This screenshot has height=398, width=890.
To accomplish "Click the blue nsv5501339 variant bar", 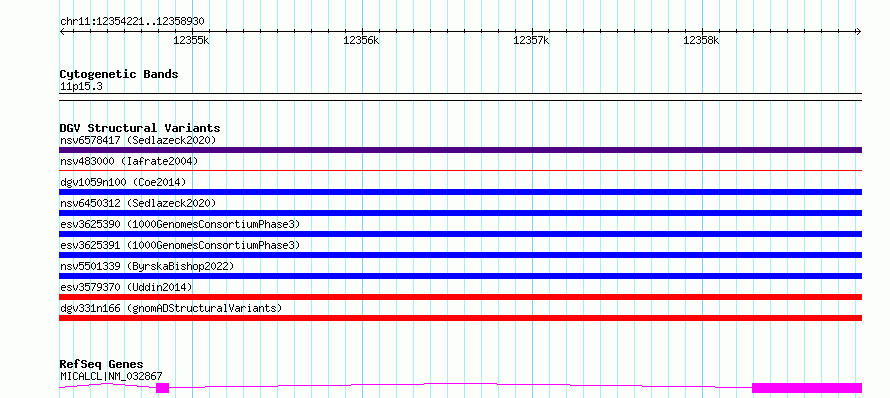I will point(460,276).
